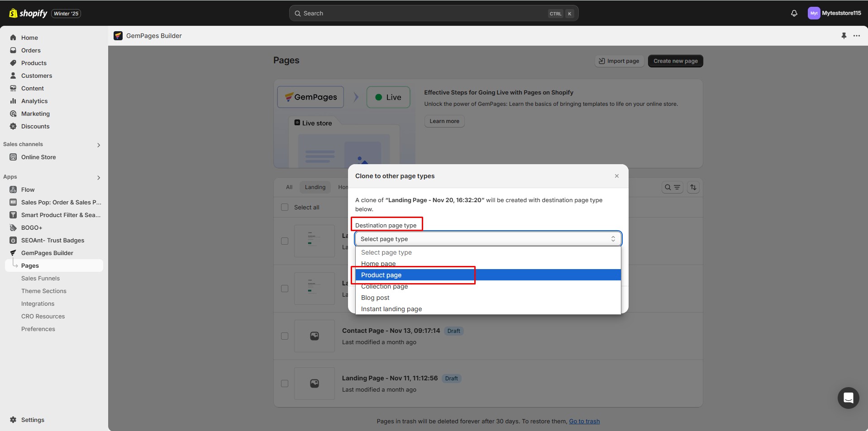Screen dimensions: 868x431
Task: Follow the Go to trash link
Action: click(x=584, y=421)
